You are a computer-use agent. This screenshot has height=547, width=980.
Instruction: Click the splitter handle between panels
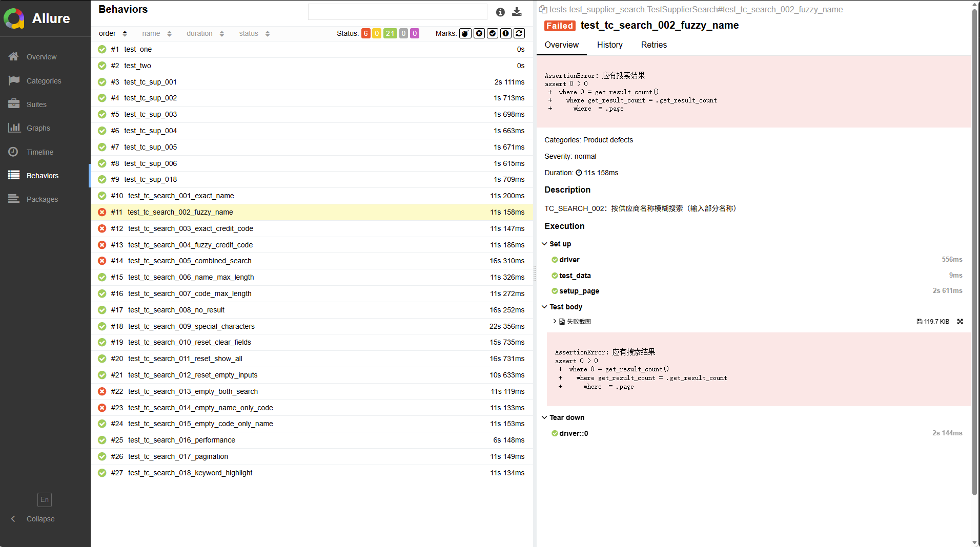[x=535, y=273]
